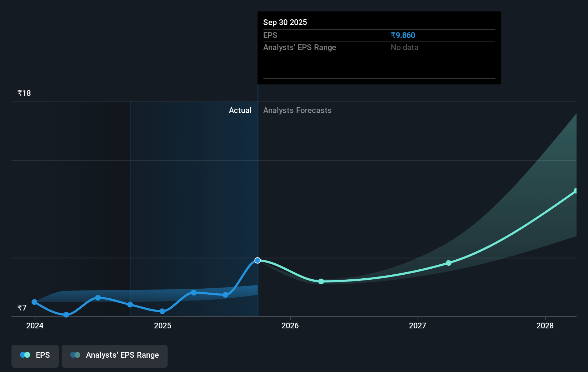Click the 2024 x-axis label
This screenshot has height=372, width=588.
tap(35, 325)
